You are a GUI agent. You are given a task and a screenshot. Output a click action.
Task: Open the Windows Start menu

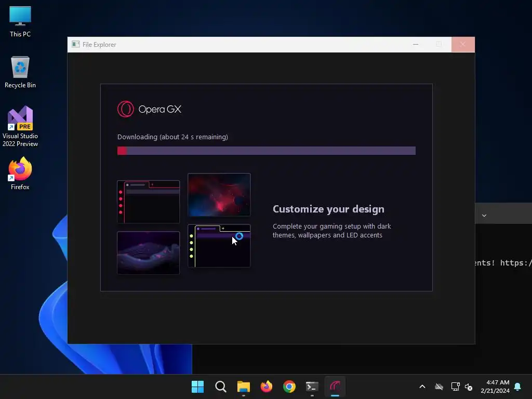[x=197, y=387]
